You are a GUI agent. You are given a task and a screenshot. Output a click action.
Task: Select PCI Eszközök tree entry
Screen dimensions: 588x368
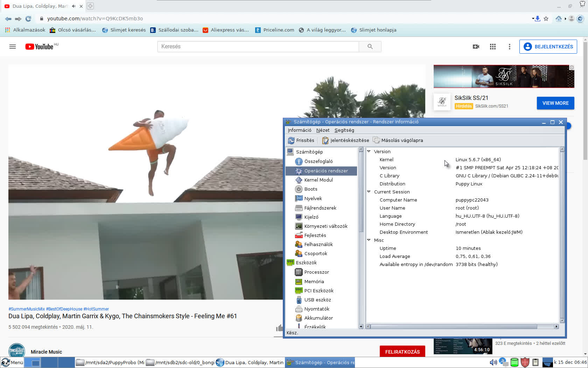(x=318, y=291)
